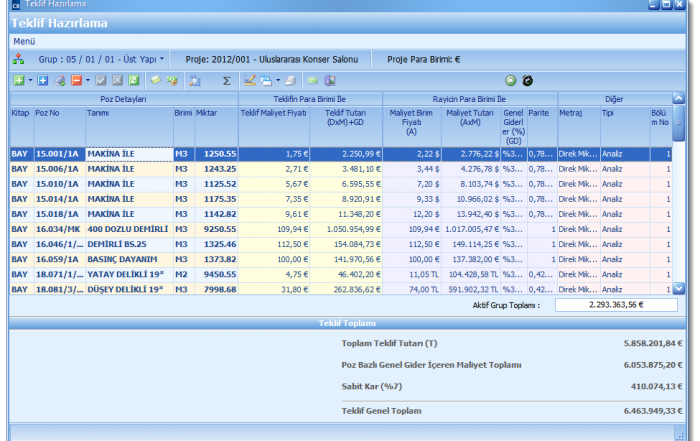Click the Sigma sum icon
Viewport: 700px width, 441px height.
(227, 80)
